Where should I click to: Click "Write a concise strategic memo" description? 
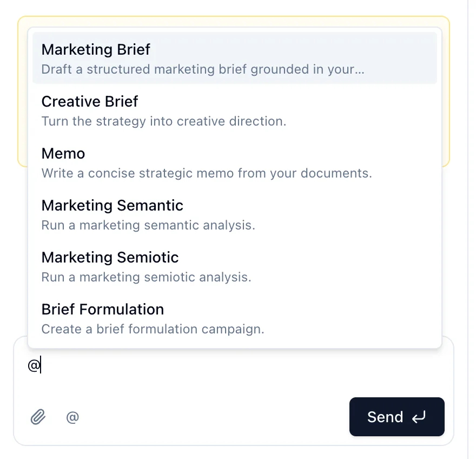207,173
